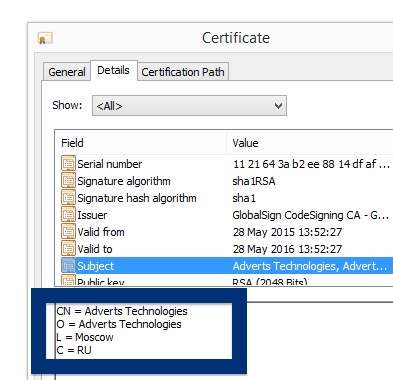The height and width of the screenshot is (380, 393).
Task: Click the 28 May 2016 13:52:27 value
Action: pos(287,249)
